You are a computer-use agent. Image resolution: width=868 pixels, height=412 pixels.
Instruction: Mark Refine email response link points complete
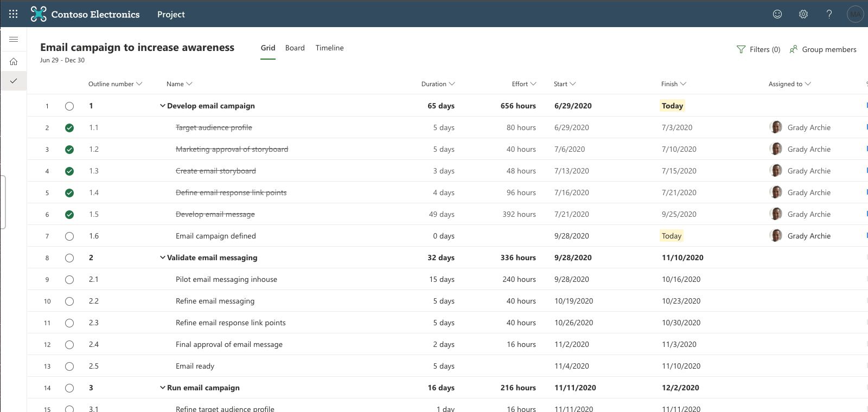pyautogui.click(x=69, y=323)
